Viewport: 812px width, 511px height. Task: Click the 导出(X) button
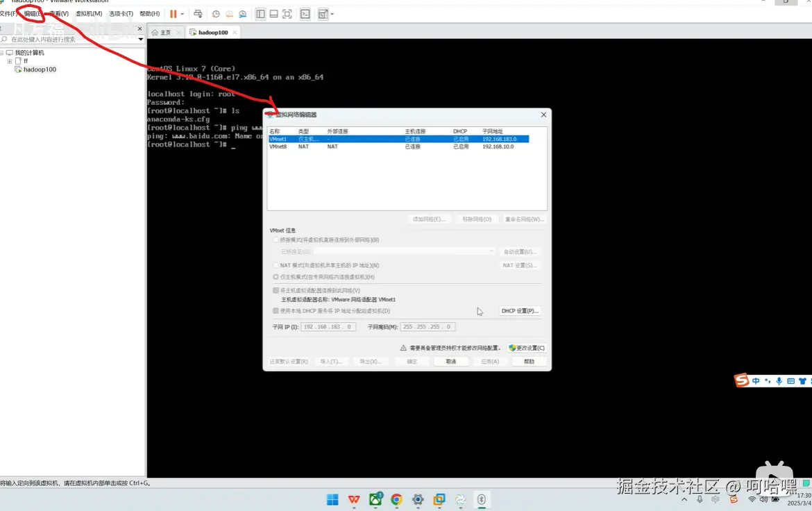pos(371,361)
